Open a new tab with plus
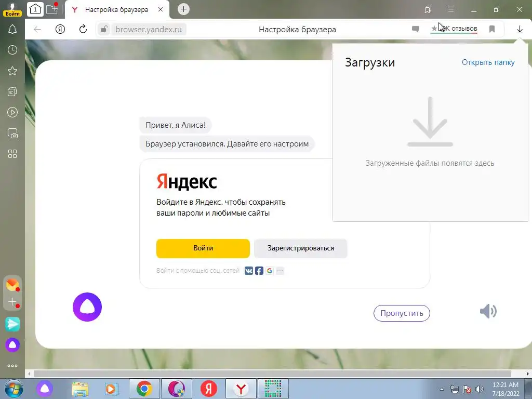This screenshot has height=399, width=532. (x=183, y=9)
